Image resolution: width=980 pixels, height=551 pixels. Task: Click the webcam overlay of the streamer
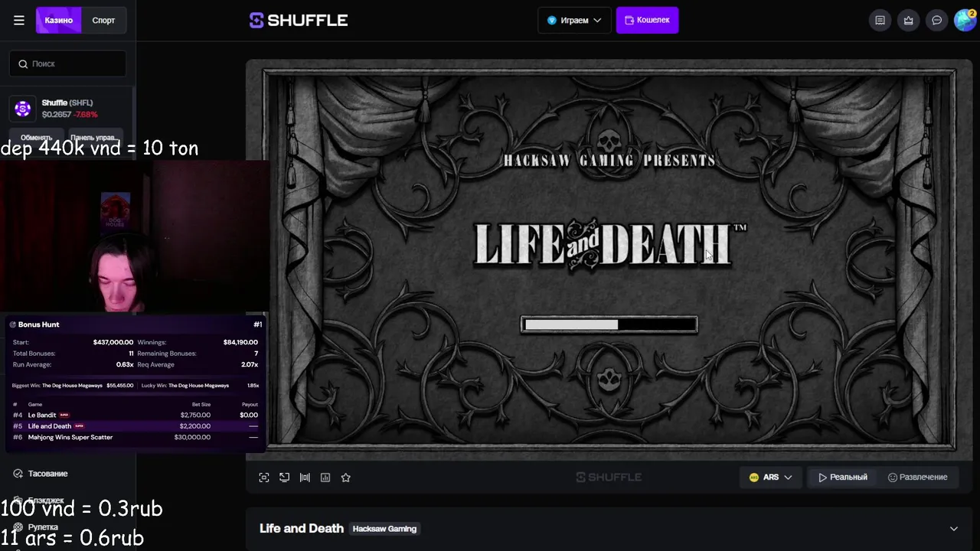(x=134, y=237)
